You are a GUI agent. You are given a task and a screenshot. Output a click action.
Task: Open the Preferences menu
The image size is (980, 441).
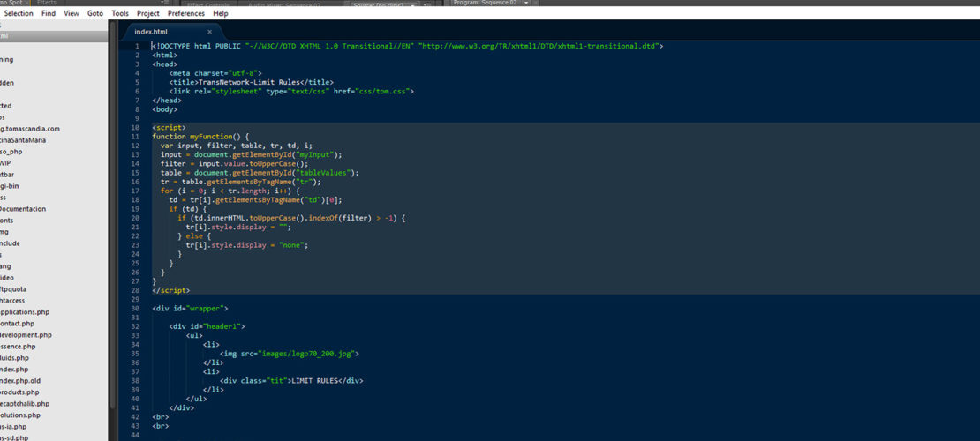coord(185,13)
